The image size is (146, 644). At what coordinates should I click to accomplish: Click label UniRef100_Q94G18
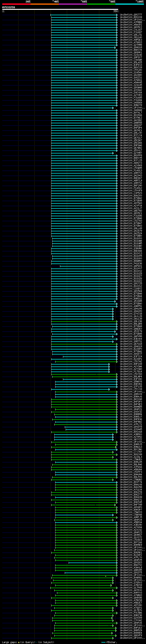[x=131, y=48]
